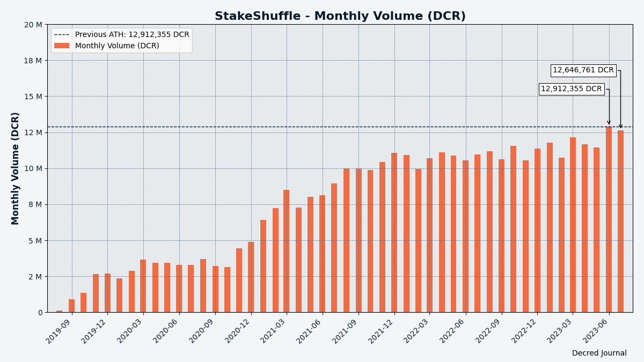Click the Decred Journal credit text
Viewport: 644px width, 362px height.
[599, 353]
